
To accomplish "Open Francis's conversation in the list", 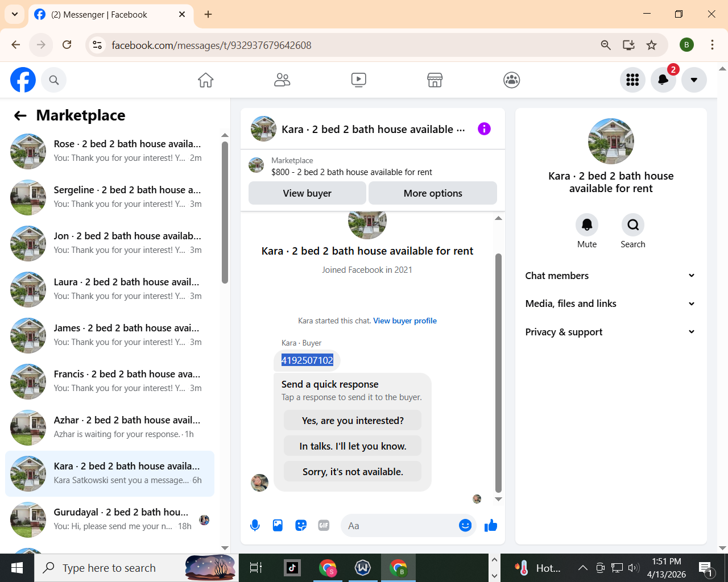I will coord(109,381).
